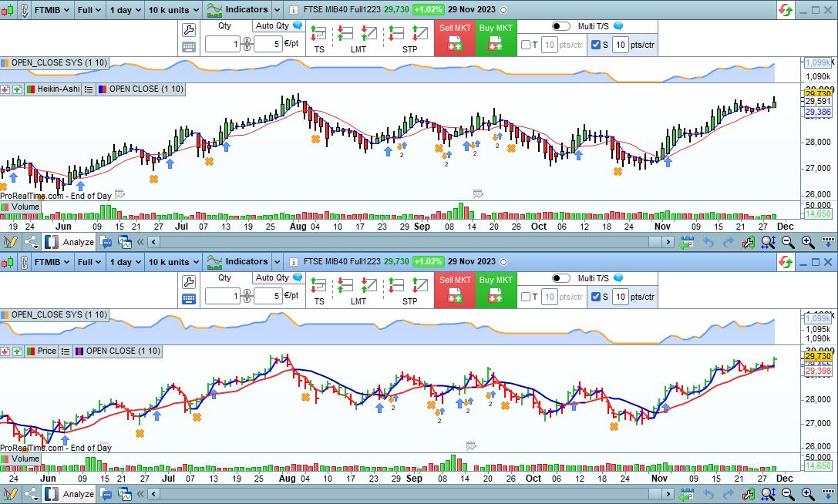Click the horizontal scrollbar thumb in top chart
This screenshot has width=838, height=504.
point(655,242)
